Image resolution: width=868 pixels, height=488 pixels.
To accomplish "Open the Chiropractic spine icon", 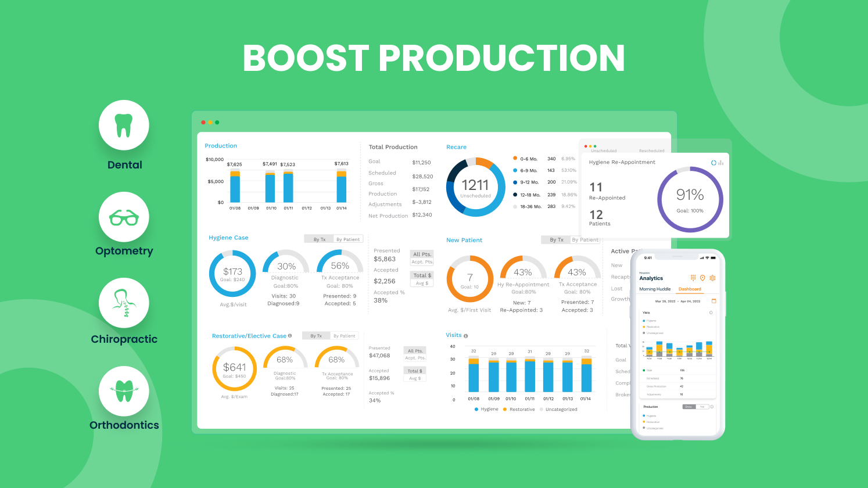I will (x=124, y=303).
